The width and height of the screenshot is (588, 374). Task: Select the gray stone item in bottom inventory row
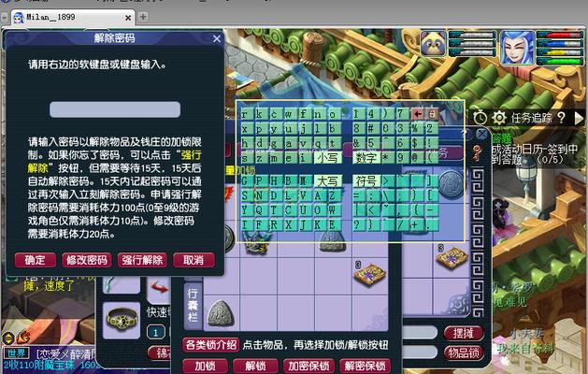(222, 313)
